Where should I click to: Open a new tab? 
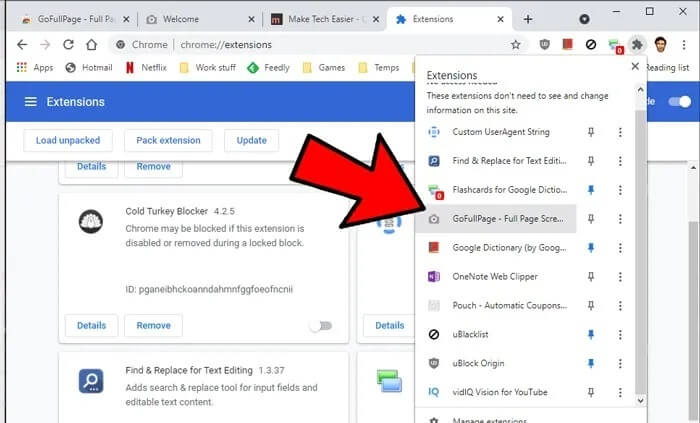(528, 19)
